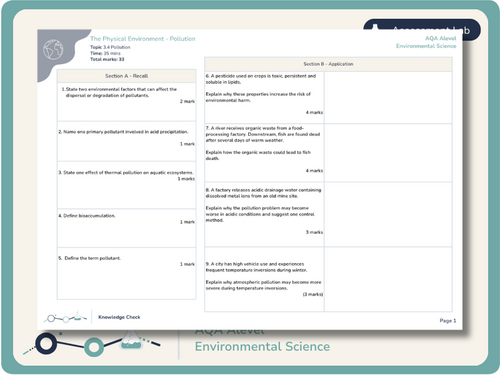The height and width of the screenshot is (375, 500).
Task: Click question 5 'Define the term pollutant'
Action: pyautogui.click(x=89, y=258)
